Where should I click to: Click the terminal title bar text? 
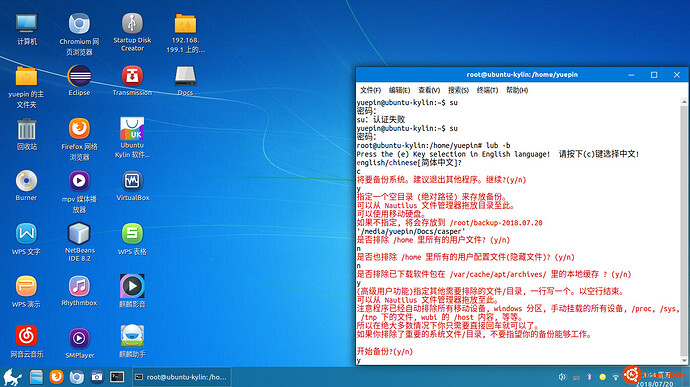click(522, 74)
